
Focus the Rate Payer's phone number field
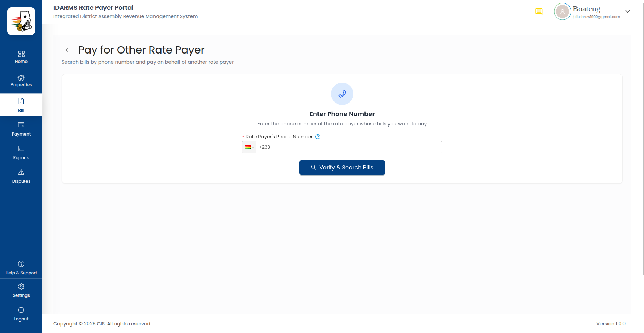pyautogui.click(x=349, y=147)
